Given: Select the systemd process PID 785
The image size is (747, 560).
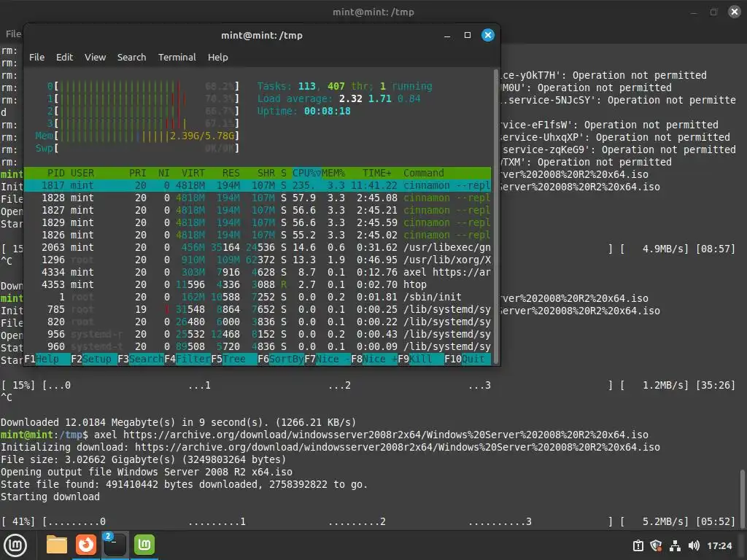Looking at the screenshot, I should point(258,309).
